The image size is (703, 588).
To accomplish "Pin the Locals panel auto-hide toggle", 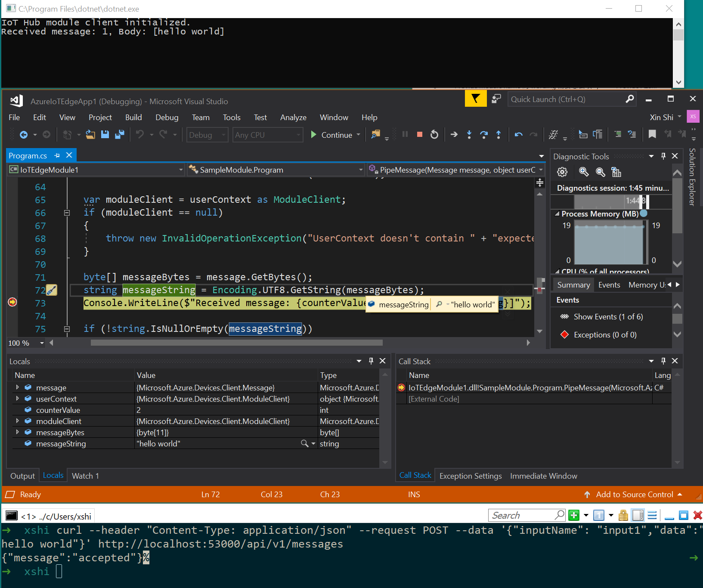I will click(x=371, y=361).
